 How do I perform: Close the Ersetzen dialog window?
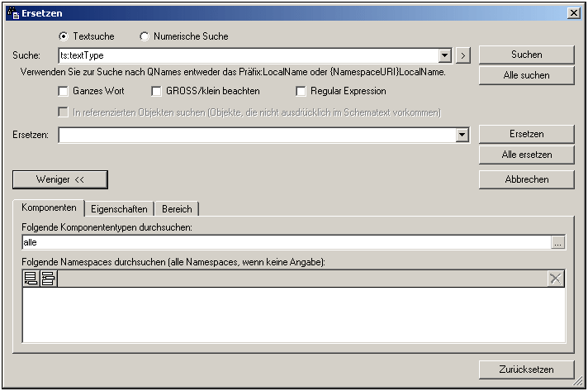pyautogui.click(x=574, y=13)
